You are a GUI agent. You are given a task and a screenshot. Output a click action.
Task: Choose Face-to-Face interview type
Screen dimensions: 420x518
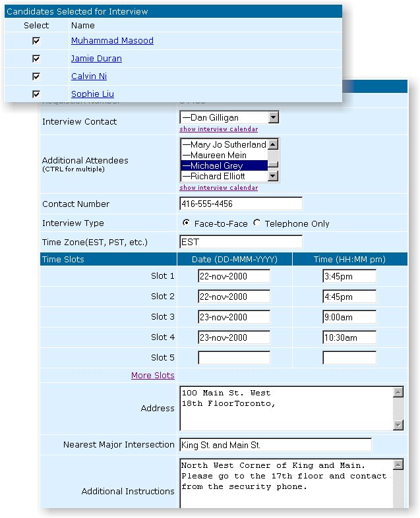click(x=187, y=223)
